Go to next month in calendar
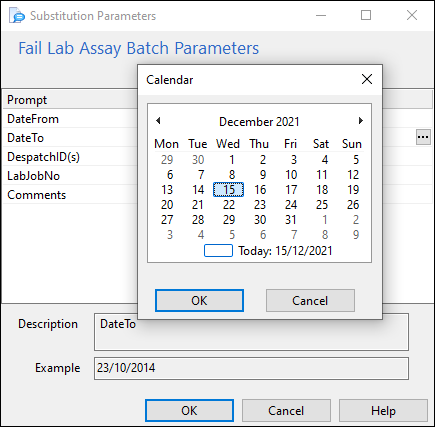Screen dimensions: 435x427 pos(361,121)
